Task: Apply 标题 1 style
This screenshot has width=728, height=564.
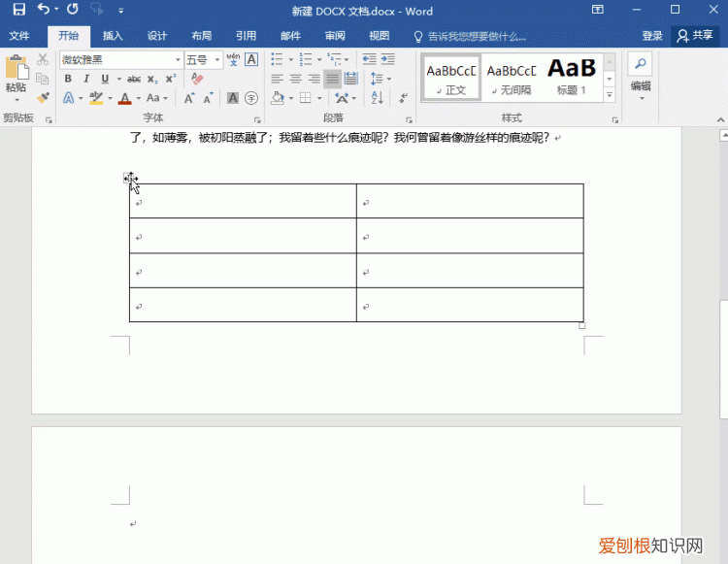Action: pyautogui.click(x=572, y=78)
